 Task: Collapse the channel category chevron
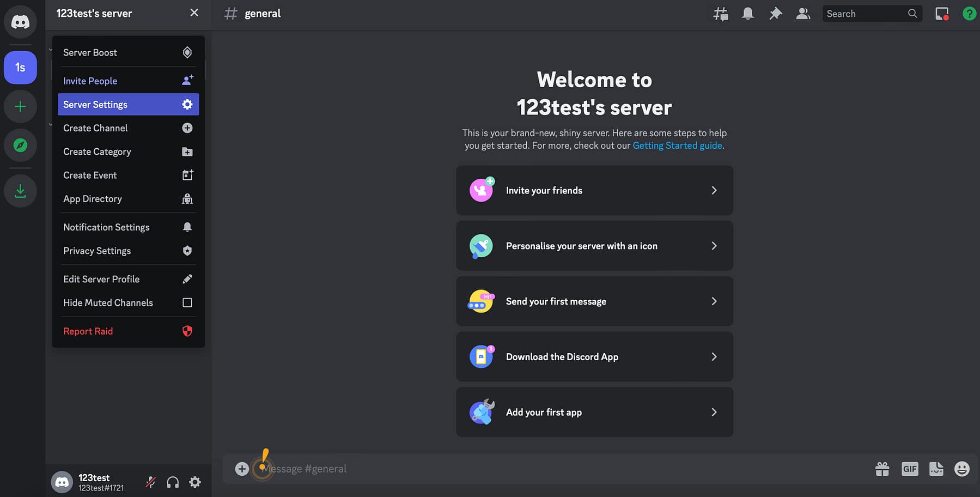pyautogui.click(x=51, y=49)
